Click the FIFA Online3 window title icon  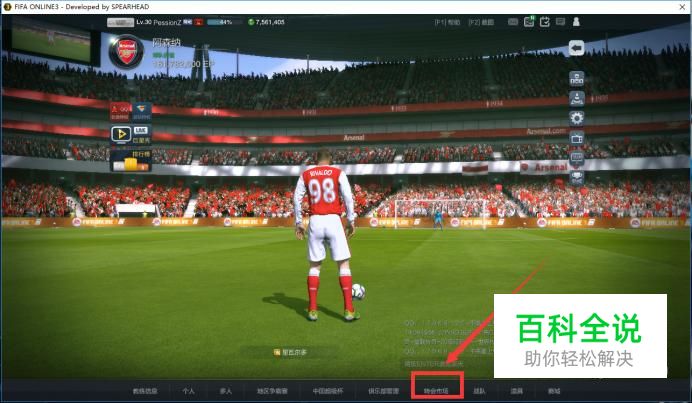click(x=7, y=7)
